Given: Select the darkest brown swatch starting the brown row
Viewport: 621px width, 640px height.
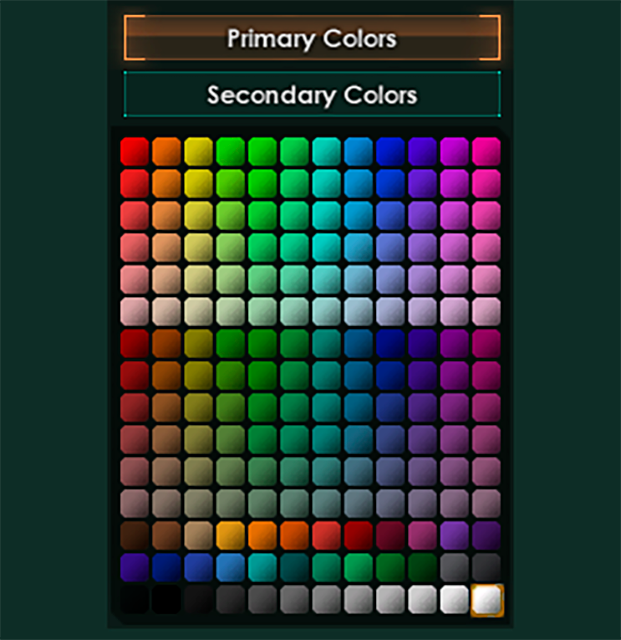Looking at the screenshot, I should pyautogui.click(x=134, y=536).
